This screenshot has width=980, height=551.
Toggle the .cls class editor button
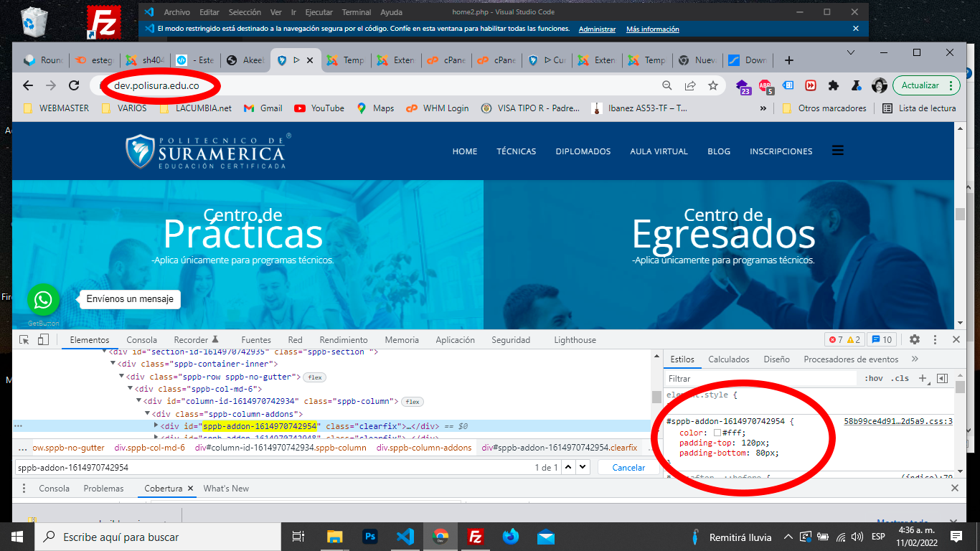point(899,379)
